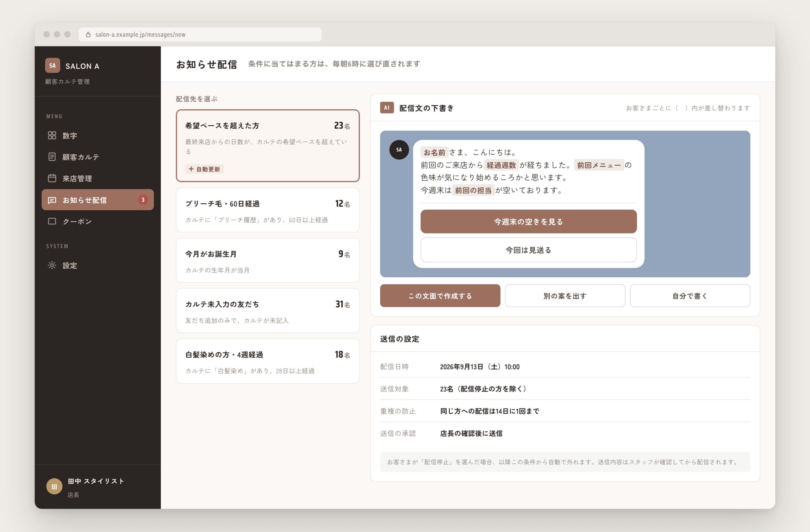
Task: Click the red 3 notification badge
Action: click(x=143, y=200)
